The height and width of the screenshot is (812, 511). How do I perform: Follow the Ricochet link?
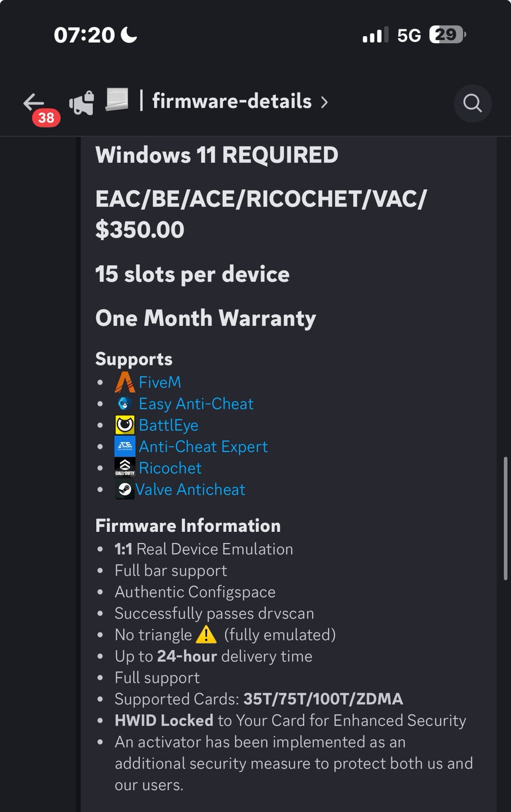pyautogui.click(x=170, y=468)
